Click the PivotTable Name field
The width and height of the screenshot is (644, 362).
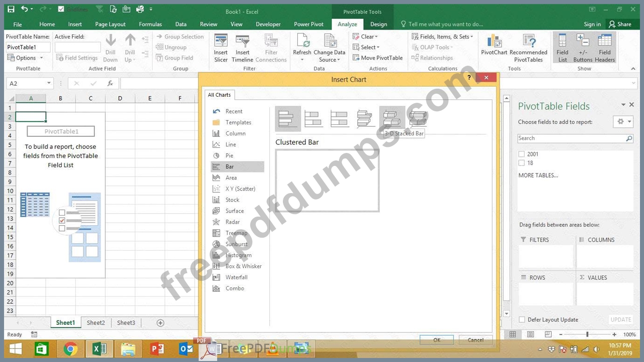point(28,47)
